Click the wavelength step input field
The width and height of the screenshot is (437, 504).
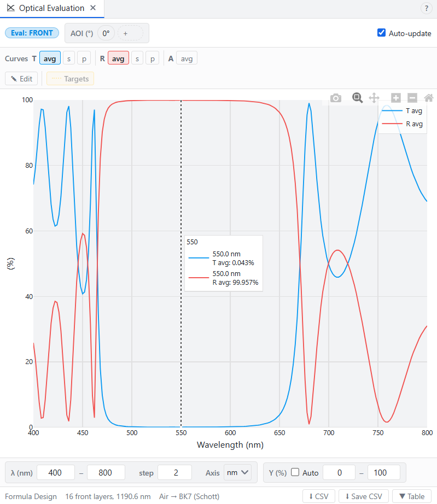(x=174, y=472)
